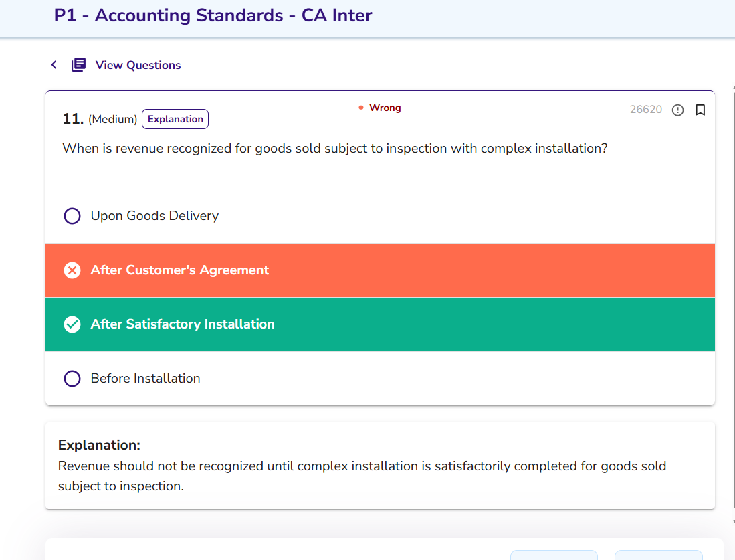Click the report issue exclamation icon
This screenshot has height=560, width=735.
coord(677,110)
